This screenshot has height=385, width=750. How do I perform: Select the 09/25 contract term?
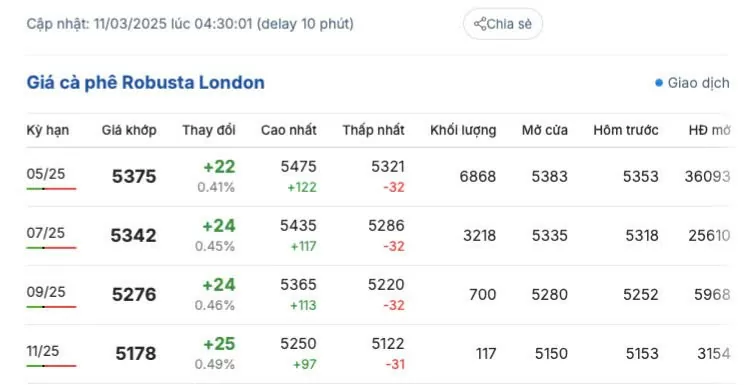[x=46, y=292]
